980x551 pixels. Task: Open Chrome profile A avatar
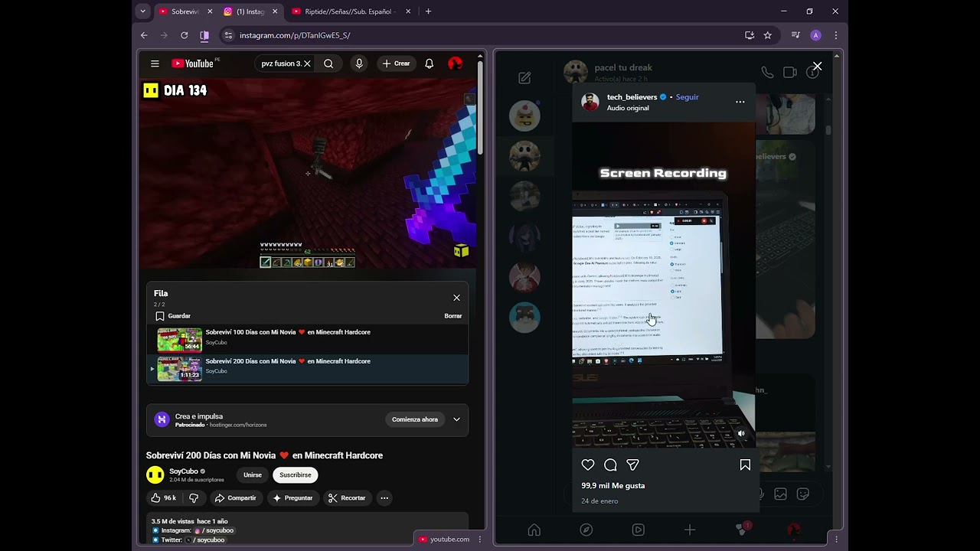tap(815, 35)
